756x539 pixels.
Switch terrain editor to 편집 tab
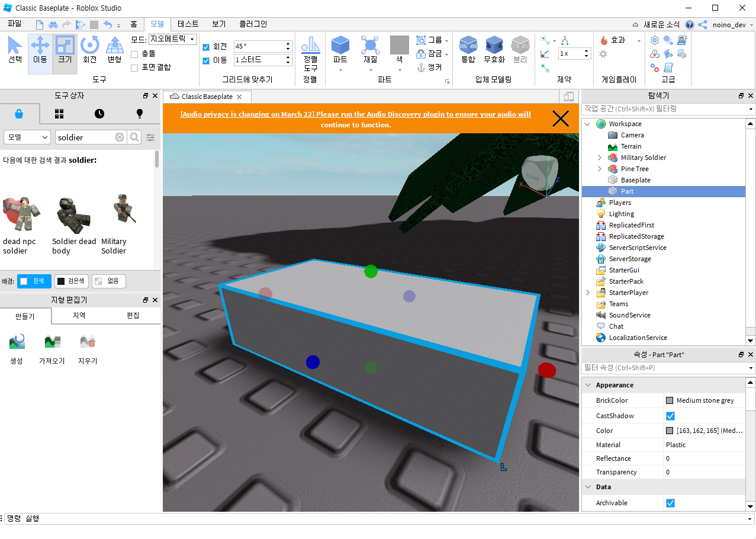coord(133,316)
